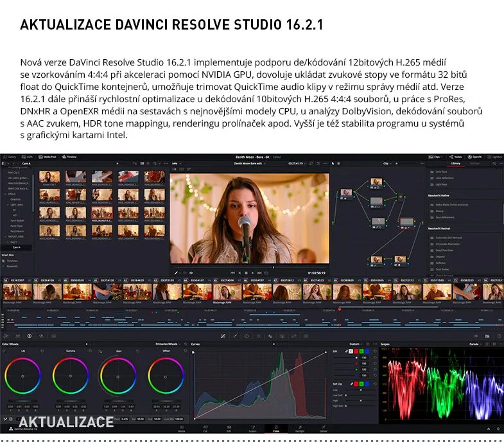Open the Curves Custom dropdown
This screenshot has height=442, width=504.
(356, 344)
